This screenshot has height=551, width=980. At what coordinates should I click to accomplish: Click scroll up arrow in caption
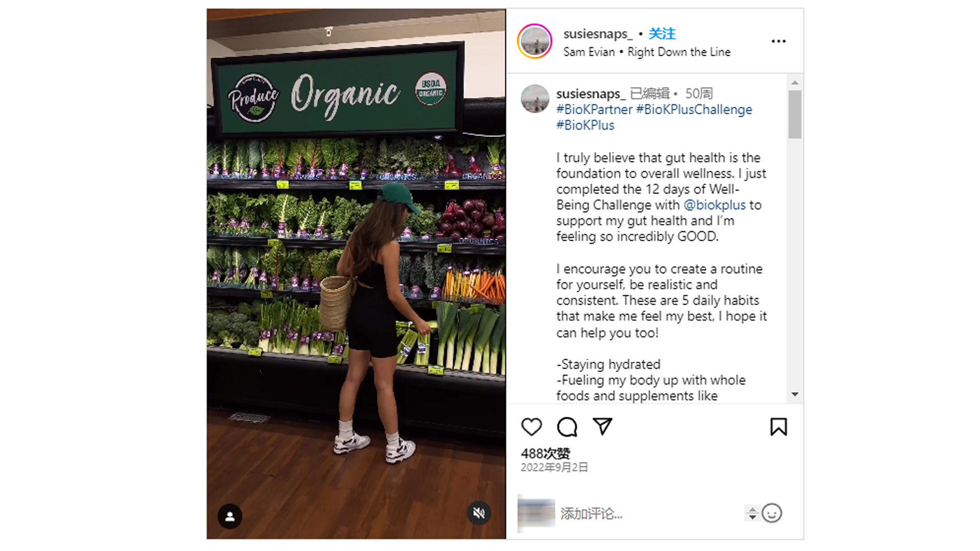coord(795,82)
